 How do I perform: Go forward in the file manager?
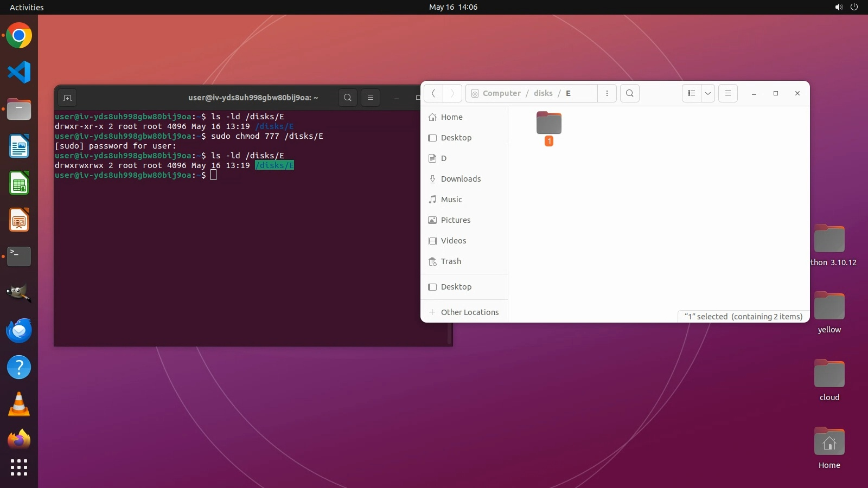click(452, 93)
